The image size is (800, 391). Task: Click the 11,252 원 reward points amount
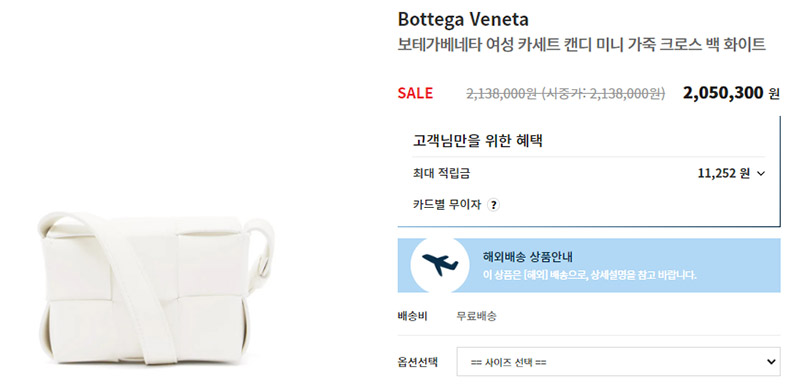point(723,174)
